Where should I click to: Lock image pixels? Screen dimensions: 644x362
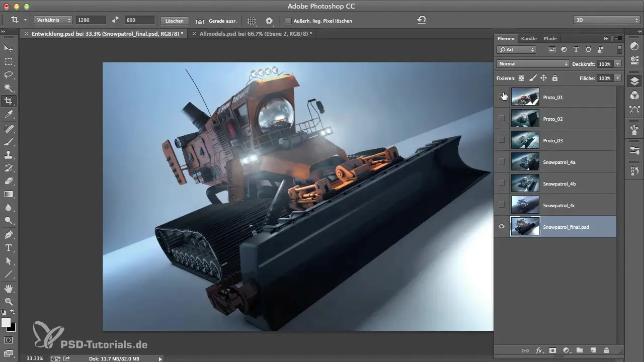point(532,78)
